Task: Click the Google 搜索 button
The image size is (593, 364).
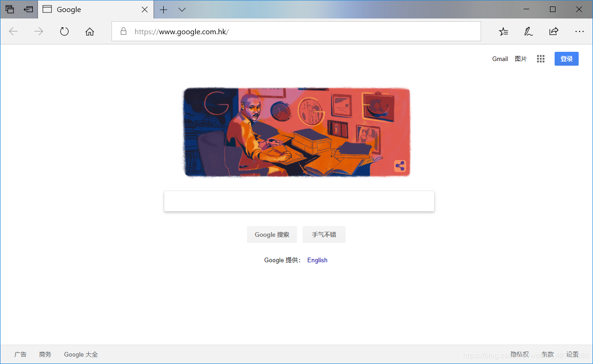Action: 272,234
